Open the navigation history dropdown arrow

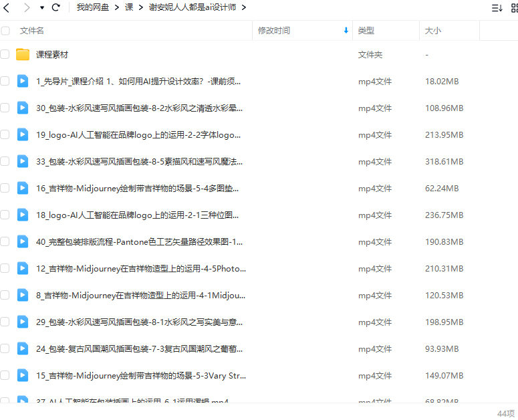tap(42, 8)
